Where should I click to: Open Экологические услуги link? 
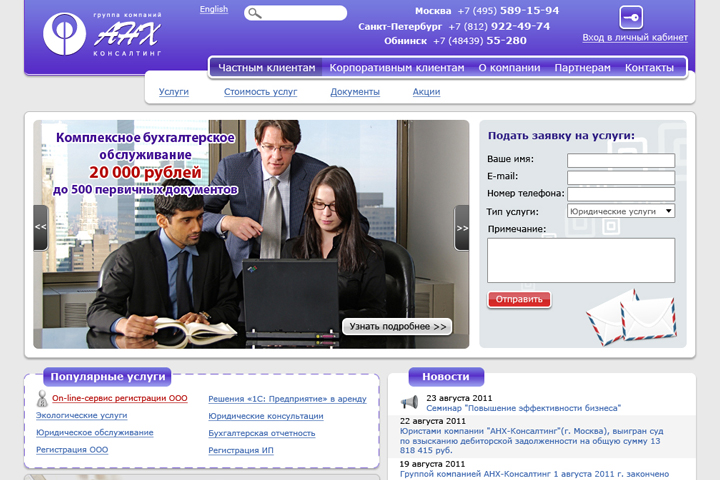pyautogui.click(x=82, y=415)
